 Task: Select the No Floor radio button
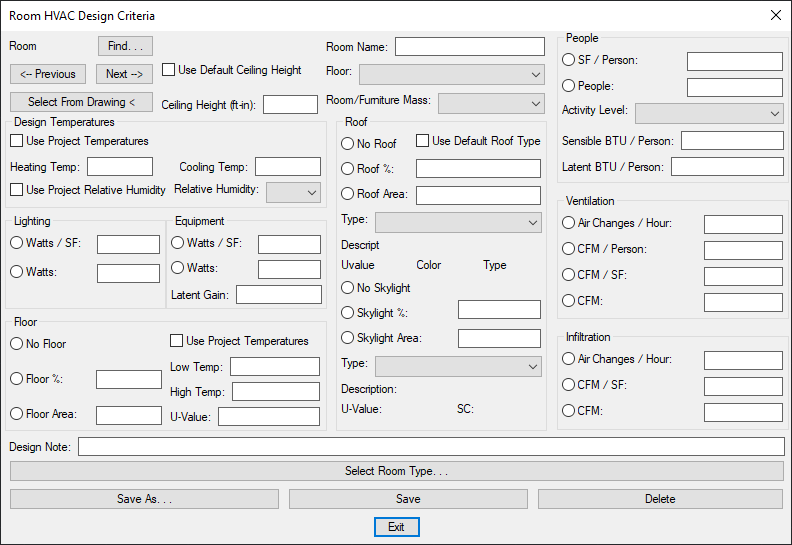pyautogui.click(x=17, y=344)
